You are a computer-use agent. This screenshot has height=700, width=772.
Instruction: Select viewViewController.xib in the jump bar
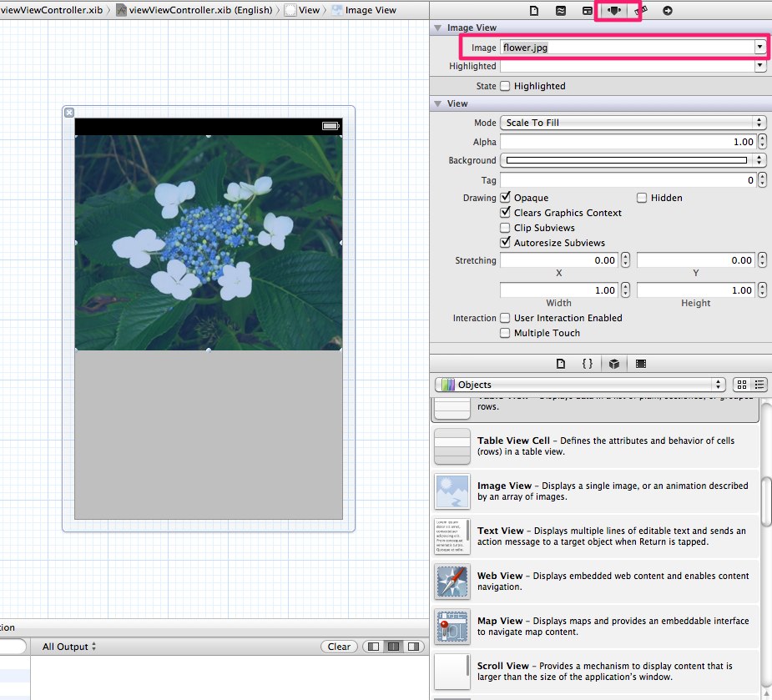tap(51, 10)
